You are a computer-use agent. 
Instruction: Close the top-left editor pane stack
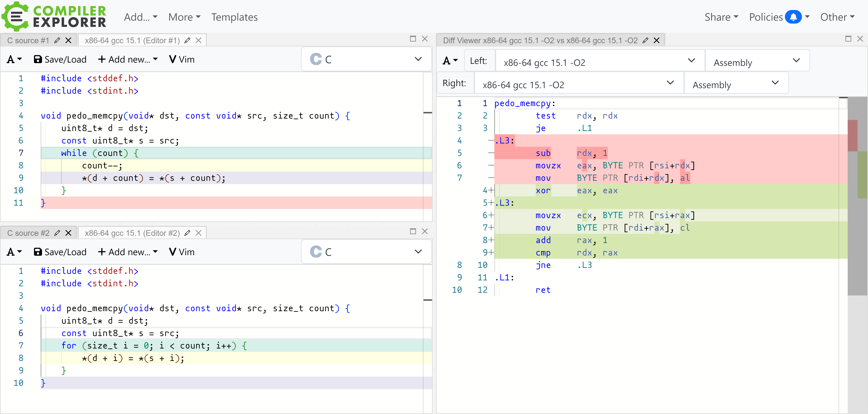point(425,39)
